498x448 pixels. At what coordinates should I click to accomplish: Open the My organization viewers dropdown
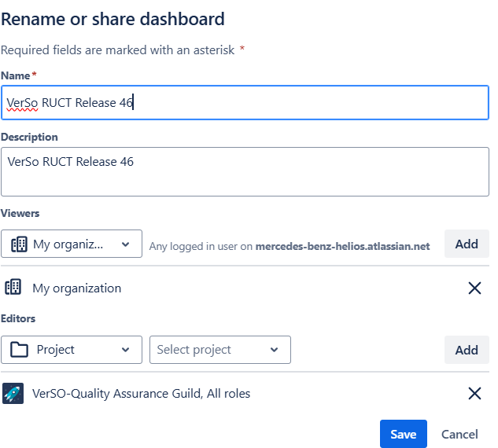(72, 244)
